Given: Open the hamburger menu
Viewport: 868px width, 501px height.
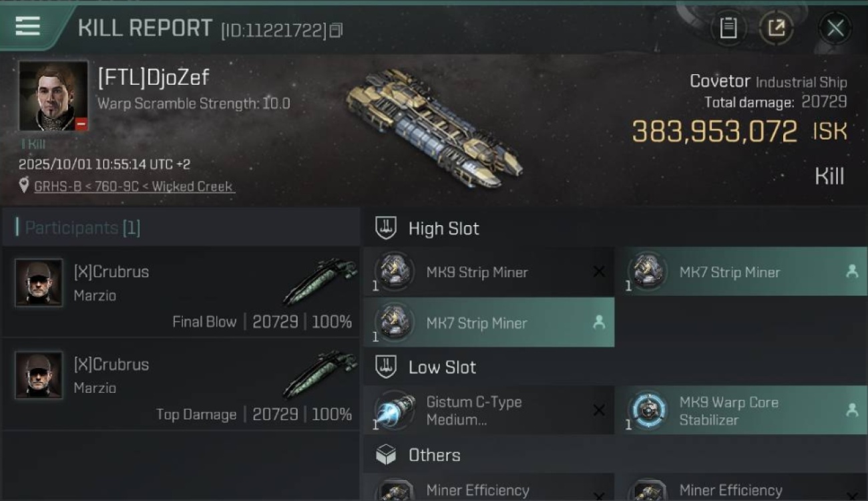Looking at the screenshot, I should [x=27, y=27].
